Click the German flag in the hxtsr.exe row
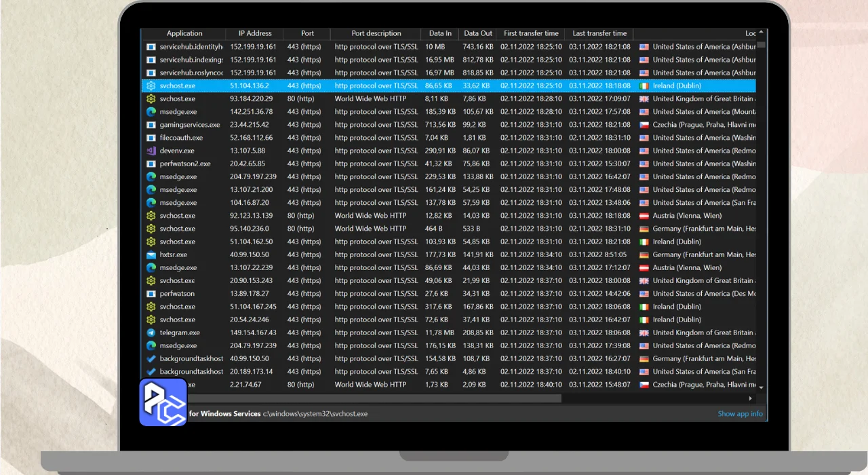This screenshot has height=475, width=868. [644, 254]
